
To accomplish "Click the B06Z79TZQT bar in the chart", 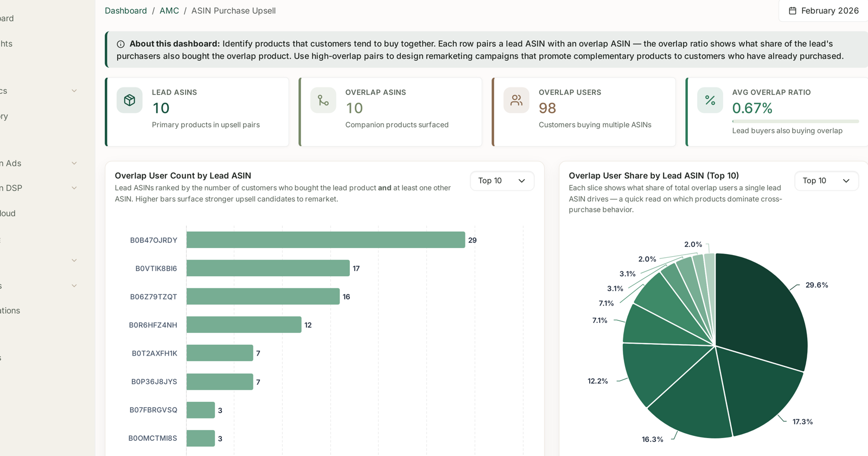I will [x=263, y=296].
